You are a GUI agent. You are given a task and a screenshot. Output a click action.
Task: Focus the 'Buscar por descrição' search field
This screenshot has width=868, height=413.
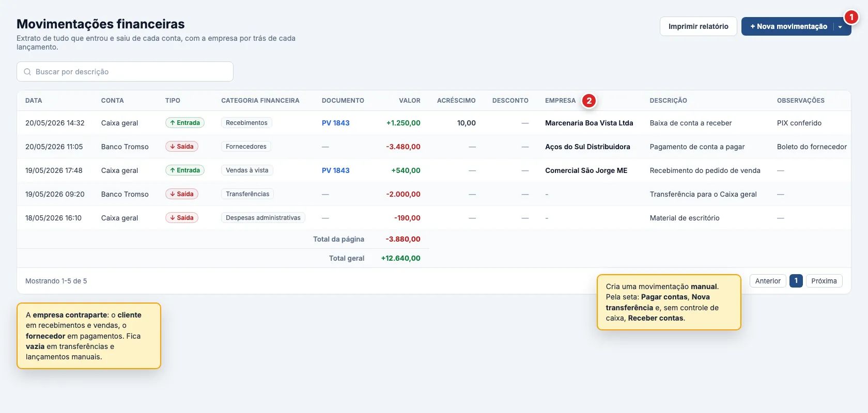pyautogui.click(x=125, y=72)
